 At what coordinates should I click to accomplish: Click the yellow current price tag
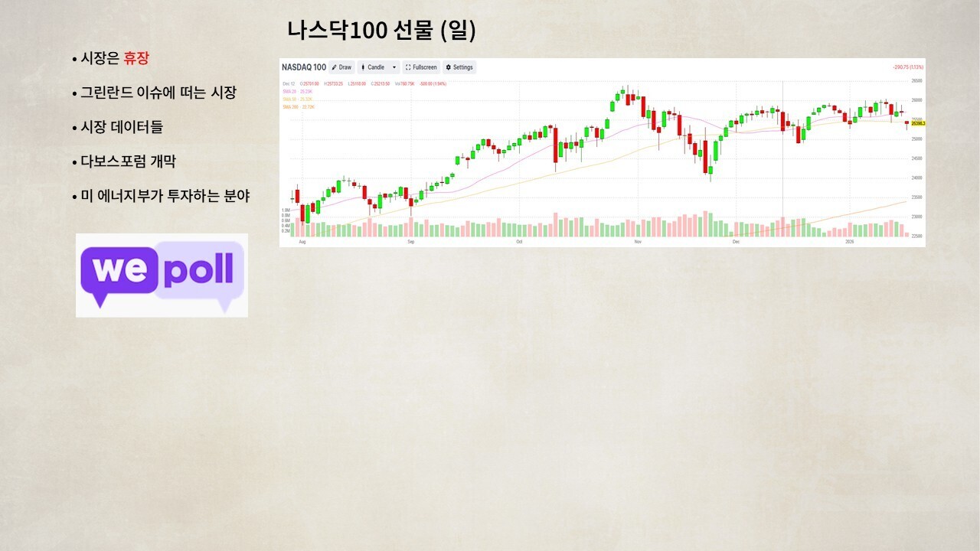coord(918,123)
